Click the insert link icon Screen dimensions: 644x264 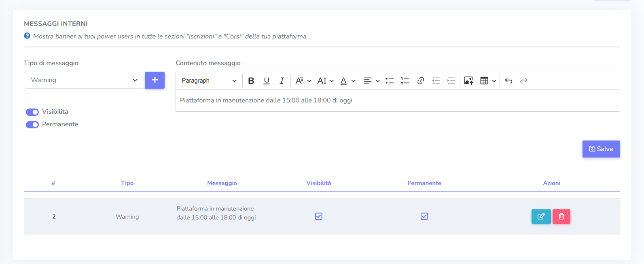pos(421,81)
